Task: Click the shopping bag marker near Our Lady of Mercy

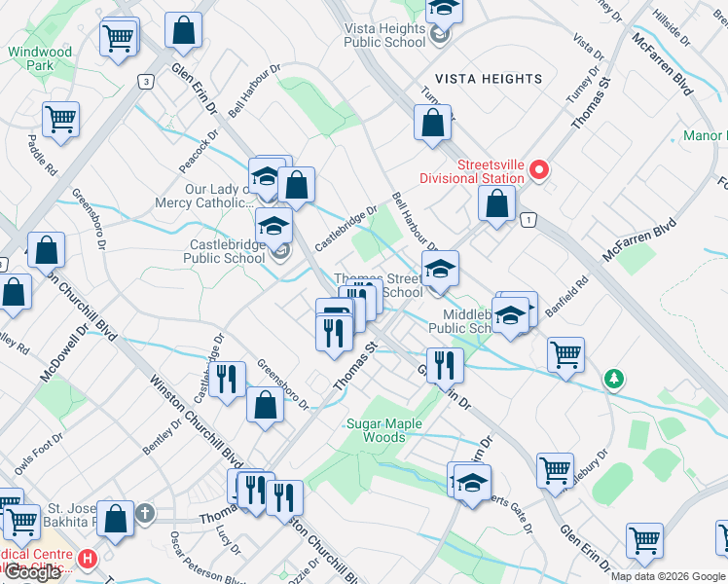Action: point(296,186)
